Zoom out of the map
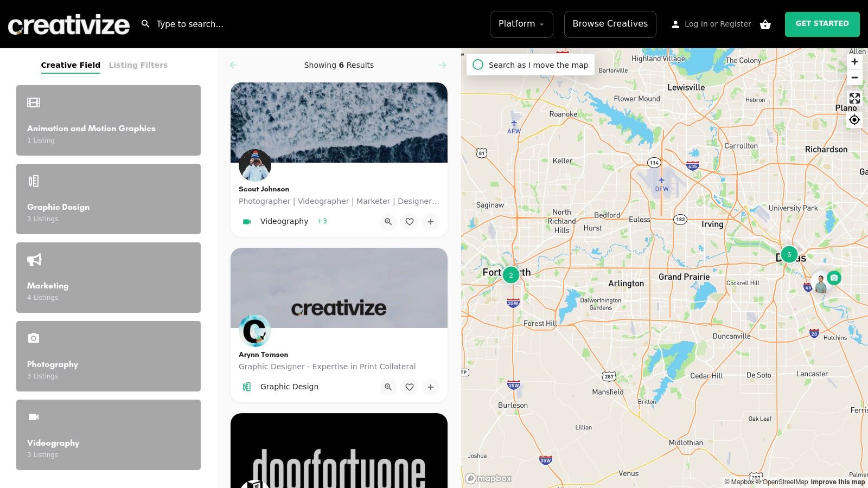 [854, 78]
